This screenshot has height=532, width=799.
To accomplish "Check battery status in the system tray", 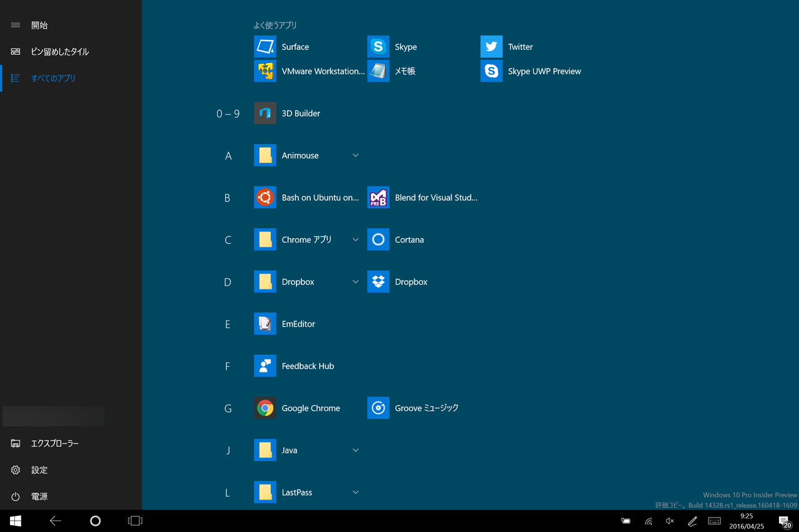I will pos(626,521).
